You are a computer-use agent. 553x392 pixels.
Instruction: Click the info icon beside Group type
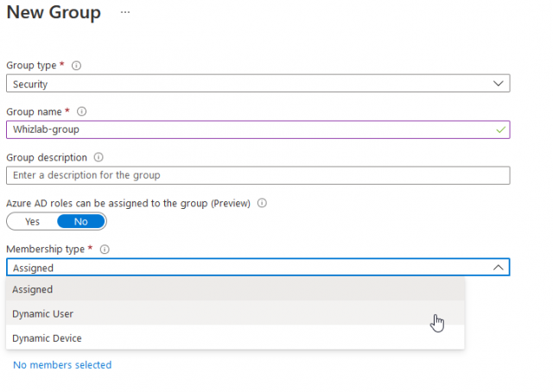coord(77,66)
